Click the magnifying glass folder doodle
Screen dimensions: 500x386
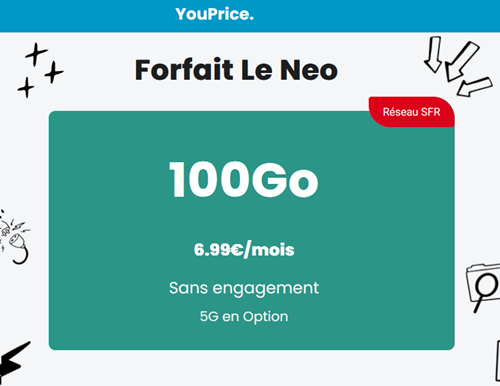coord(483,287)
